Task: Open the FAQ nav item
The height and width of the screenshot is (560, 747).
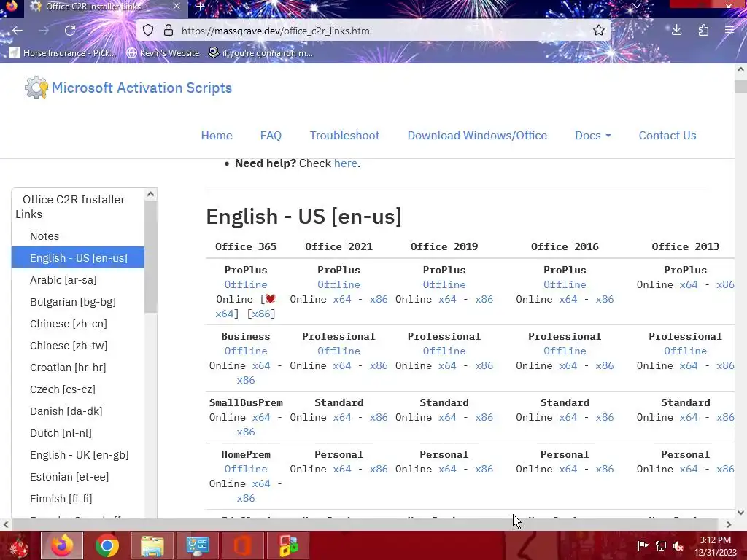Action: (271, 135)
